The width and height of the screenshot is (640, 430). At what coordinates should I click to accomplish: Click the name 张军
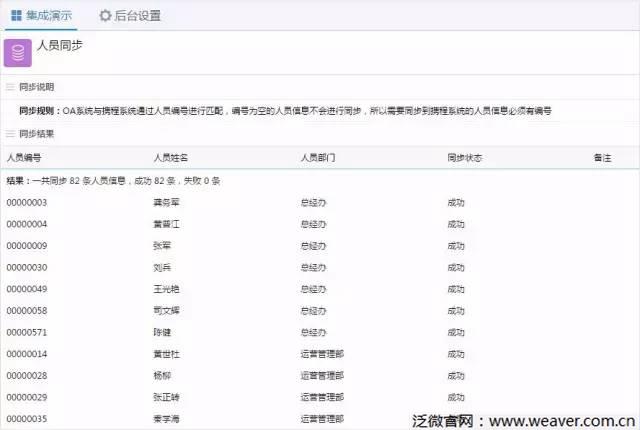pyautogui.click(x=162, y=246)
